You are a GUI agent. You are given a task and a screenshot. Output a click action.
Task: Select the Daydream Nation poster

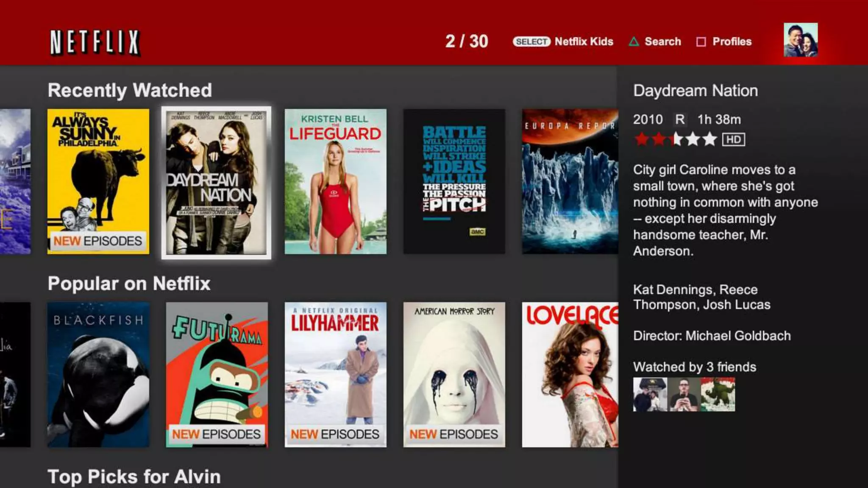coord(216,182)
